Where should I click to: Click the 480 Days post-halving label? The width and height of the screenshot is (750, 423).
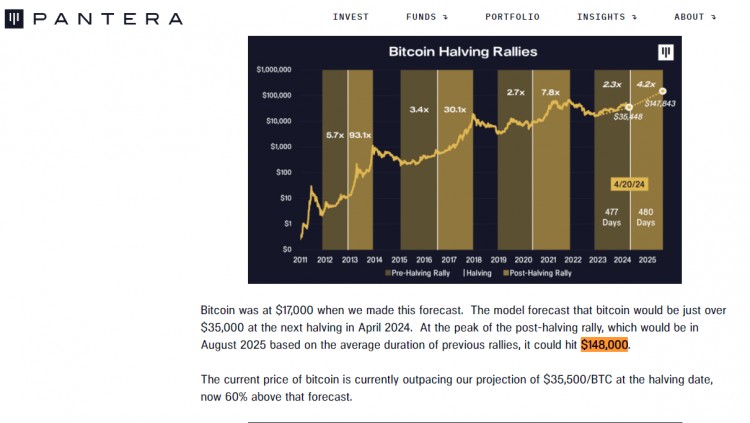(x=645, y=217)
